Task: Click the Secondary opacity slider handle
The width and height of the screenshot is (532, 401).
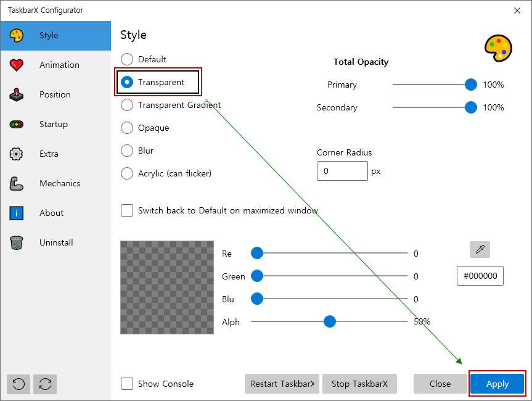Action: 470,107
